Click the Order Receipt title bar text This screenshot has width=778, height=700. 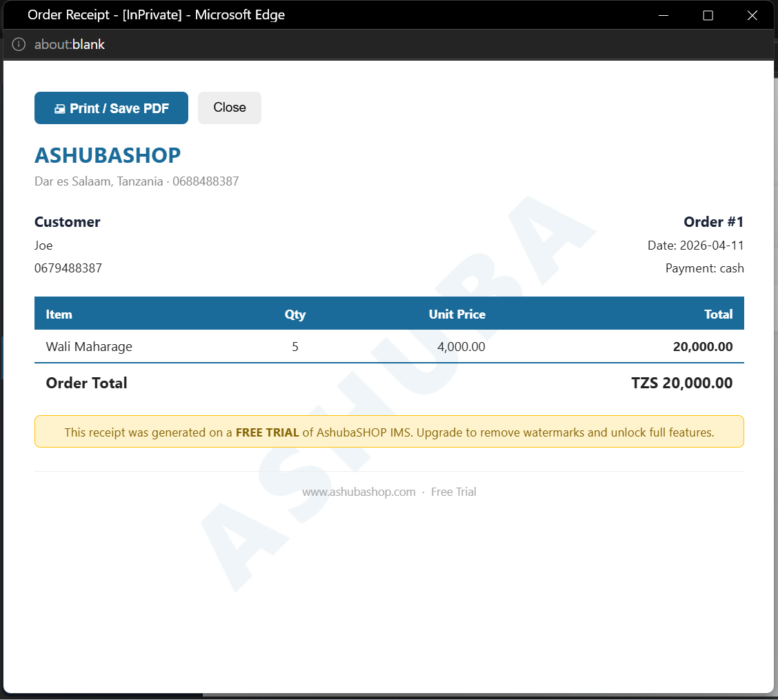(156, 14)
